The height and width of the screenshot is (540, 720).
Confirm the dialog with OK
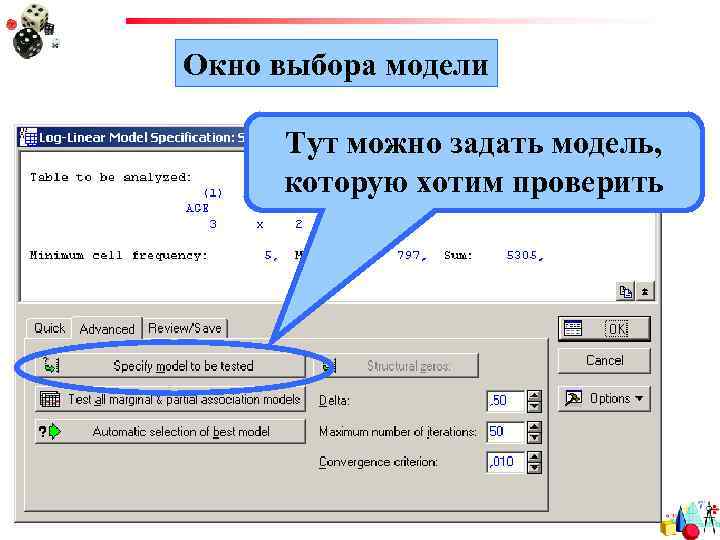pos(604,328)
